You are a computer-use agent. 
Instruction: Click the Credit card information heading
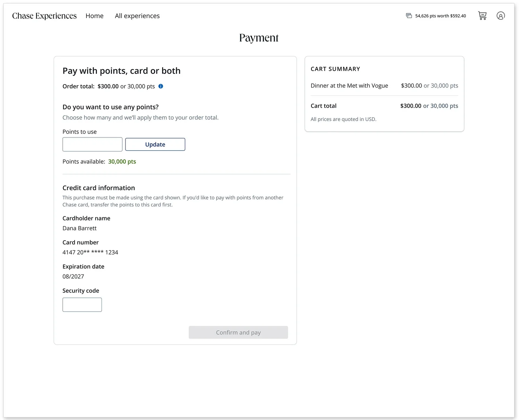tap(99, 188)
